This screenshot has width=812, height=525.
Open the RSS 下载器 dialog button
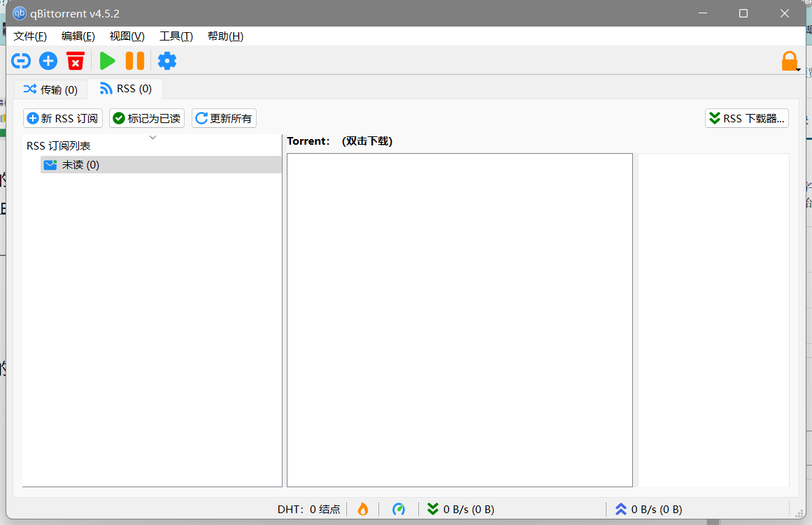pos(747,118)
